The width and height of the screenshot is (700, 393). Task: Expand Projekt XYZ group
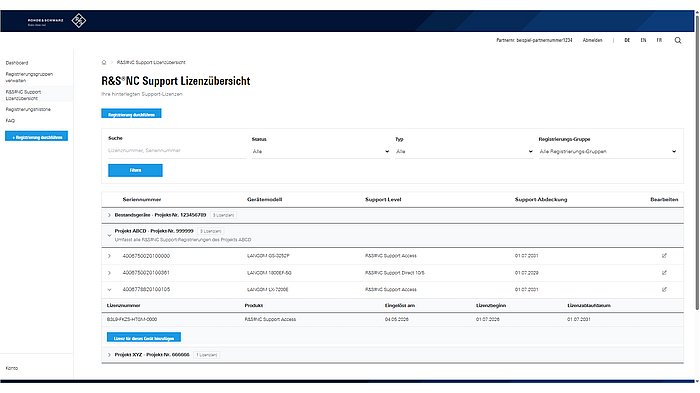[x=109, y=355]
